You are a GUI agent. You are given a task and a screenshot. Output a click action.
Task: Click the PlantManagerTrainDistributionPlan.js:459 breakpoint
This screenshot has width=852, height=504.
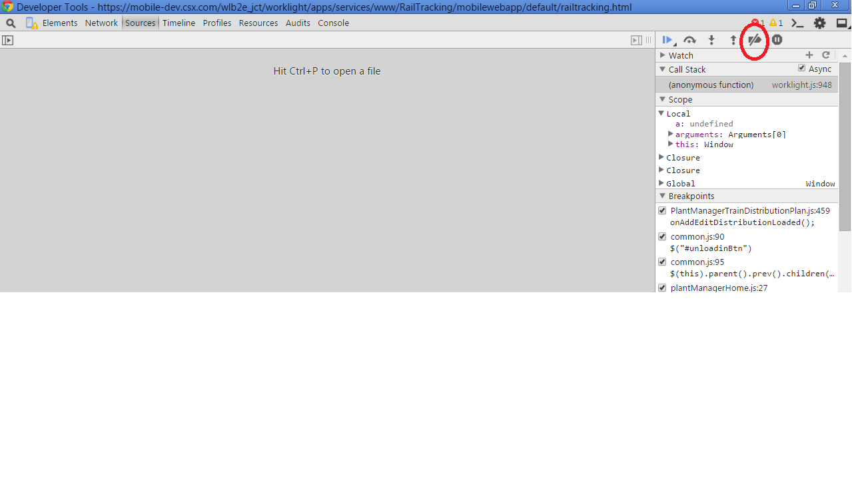click(750, 210)
